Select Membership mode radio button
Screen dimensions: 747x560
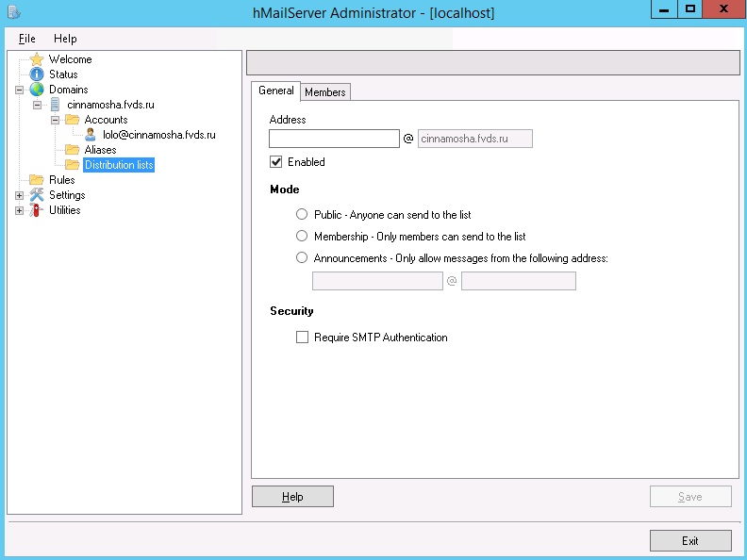(x=302, y=236)
